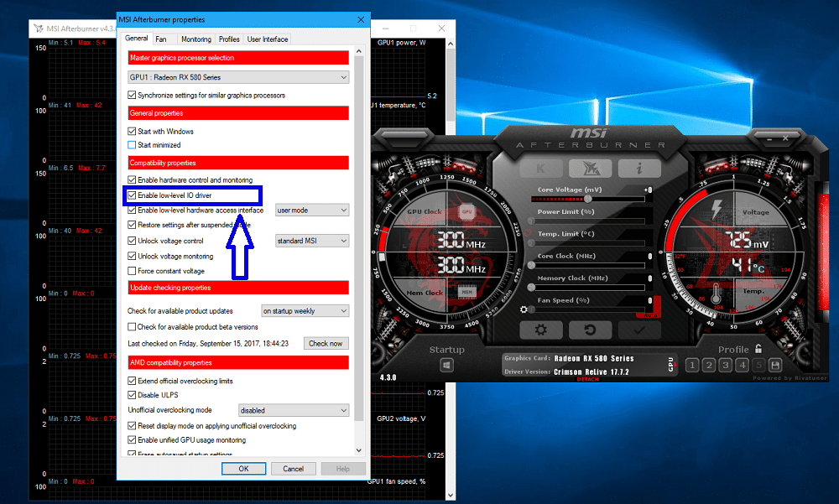Enable Start minimized checkbox
The image size is (839, 504).
pyautogui.click(x=132, y=145)
